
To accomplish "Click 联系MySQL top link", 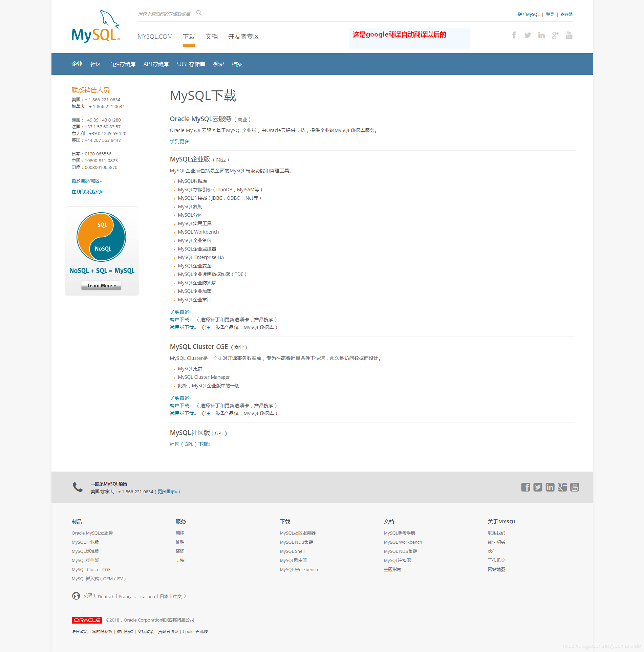I will click(529, 14).
